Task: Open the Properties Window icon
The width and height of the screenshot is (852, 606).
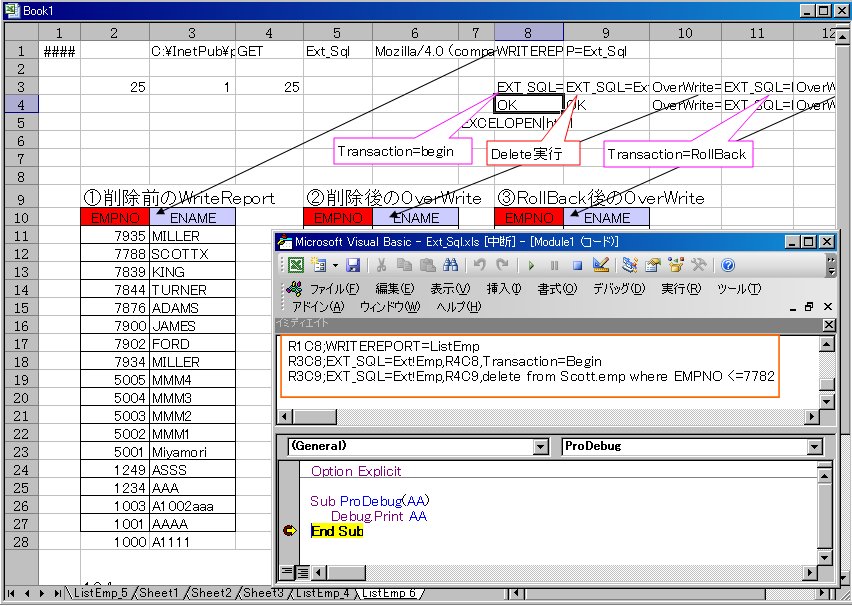Action: click(x=653, y=265)
